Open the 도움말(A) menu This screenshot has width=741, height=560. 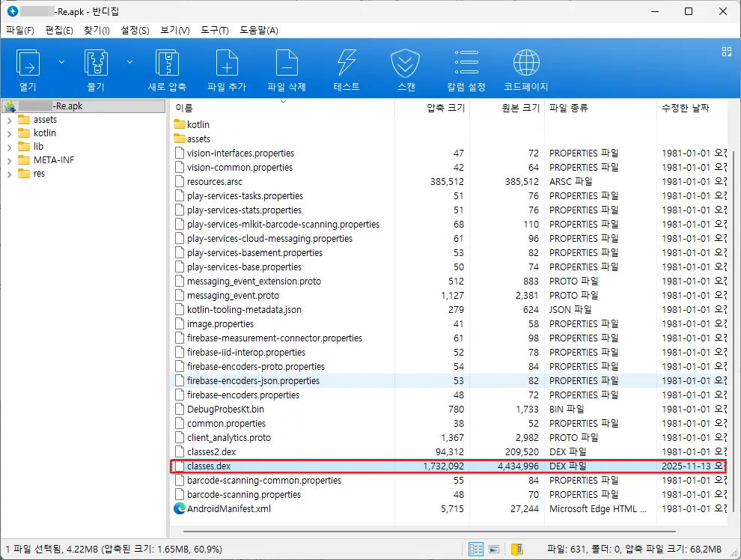258,31
